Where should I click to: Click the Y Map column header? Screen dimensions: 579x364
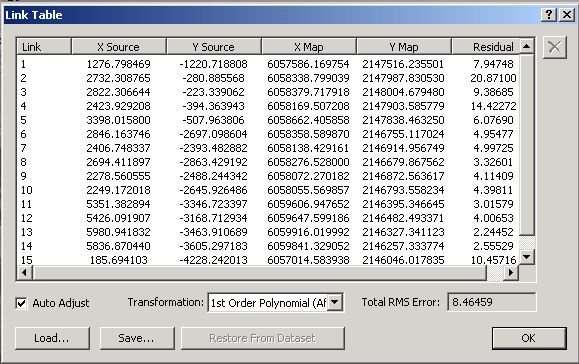pyautogui.click(x=404, y=47)
